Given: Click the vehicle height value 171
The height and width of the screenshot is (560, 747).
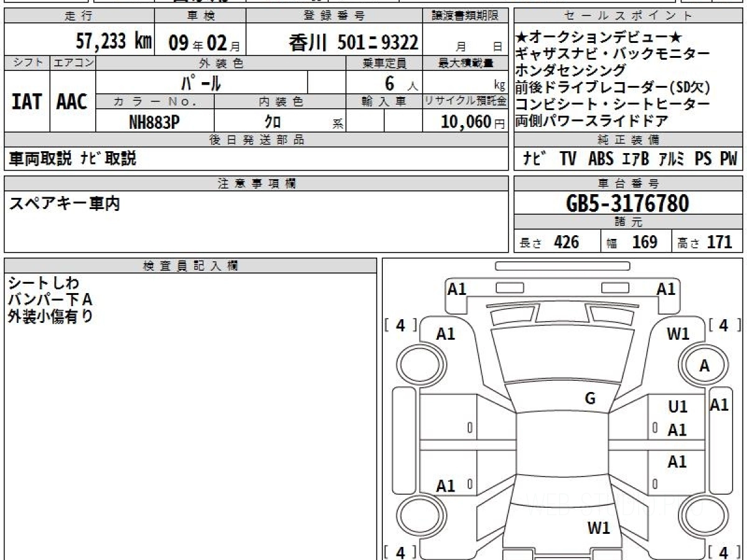Looking at the screenshot, I should [720, 242].
